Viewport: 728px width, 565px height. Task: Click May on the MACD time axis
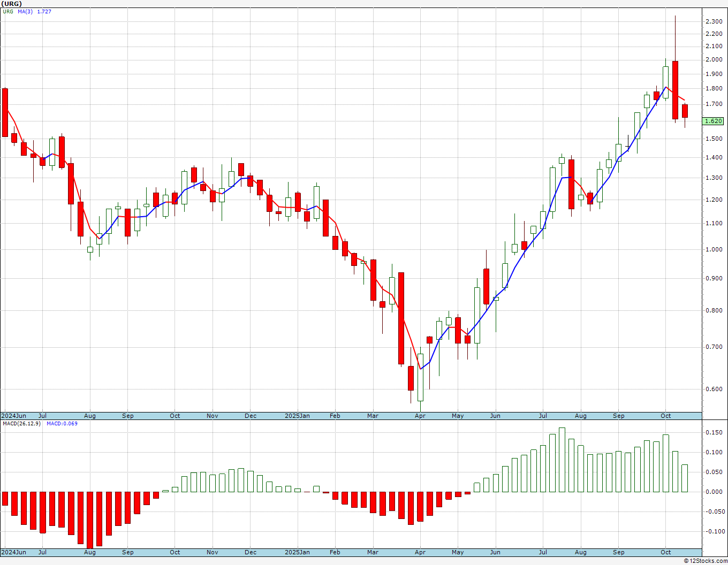coord(458,552)
